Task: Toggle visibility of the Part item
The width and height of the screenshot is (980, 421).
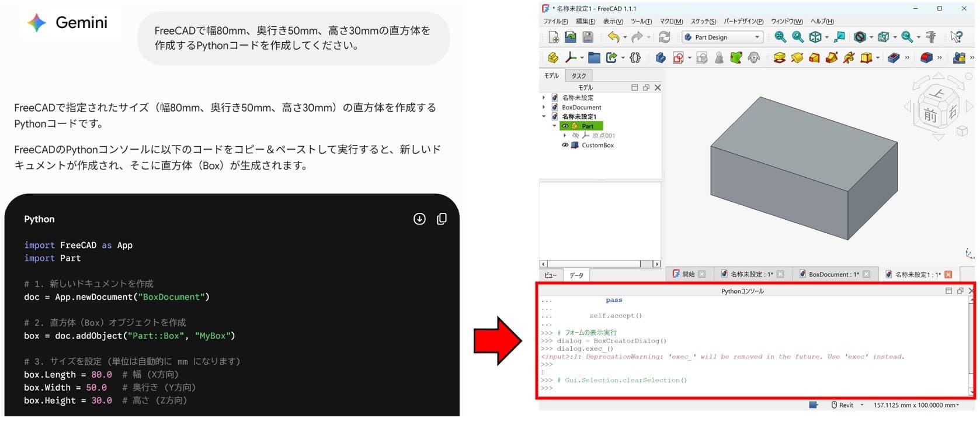Action: (x=565, y=126)
